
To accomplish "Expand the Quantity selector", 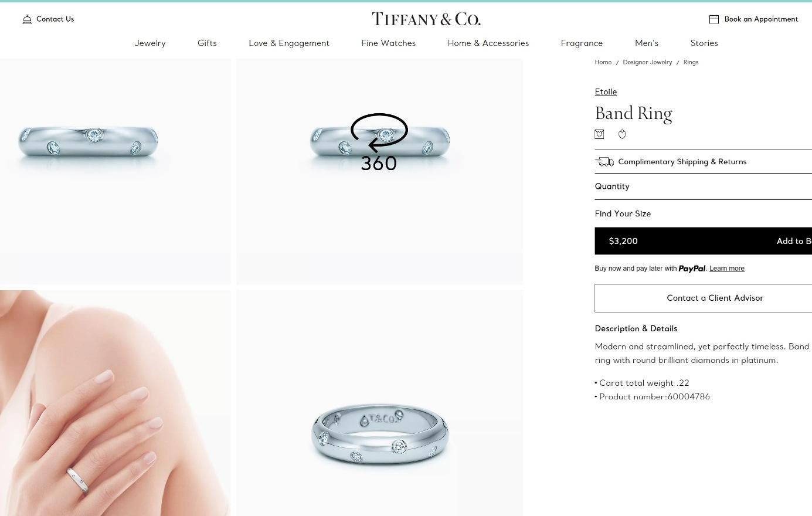I will pos(703,186).
